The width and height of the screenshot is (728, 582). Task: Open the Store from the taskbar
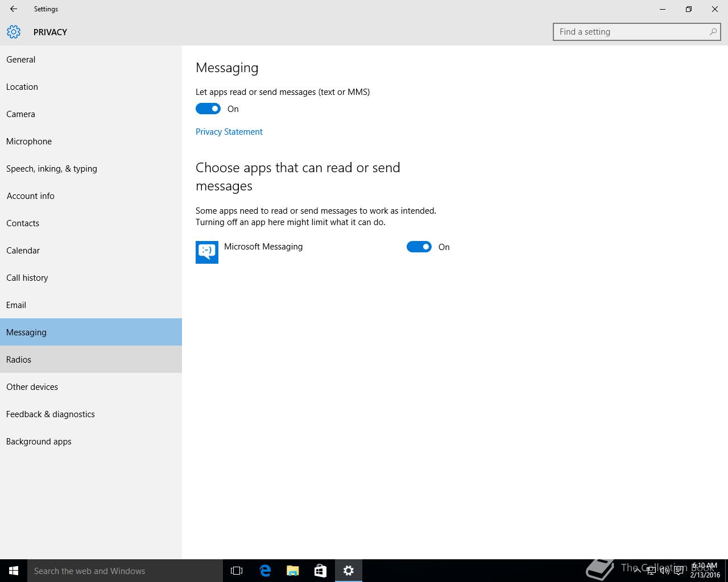pyautogui.click(x=320, y=571)
